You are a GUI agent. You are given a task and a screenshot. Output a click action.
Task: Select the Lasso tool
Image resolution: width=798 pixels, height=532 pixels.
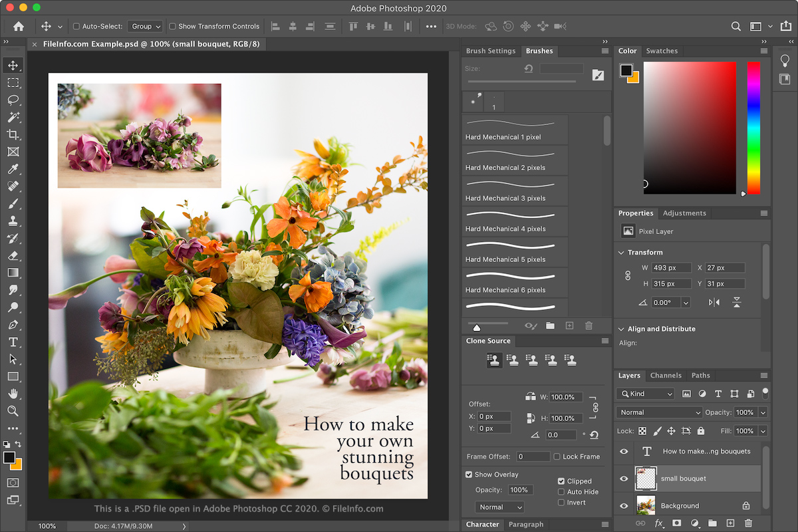(13, 100)
